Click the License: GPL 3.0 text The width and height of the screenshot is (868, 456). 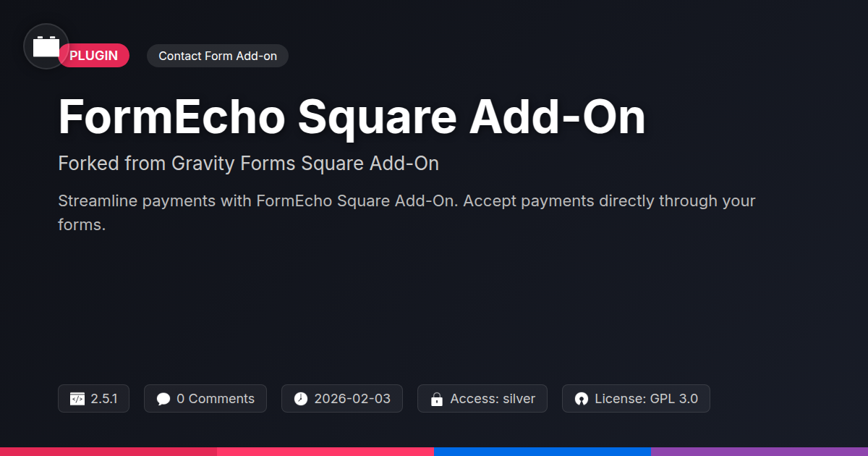coord(646,399)
